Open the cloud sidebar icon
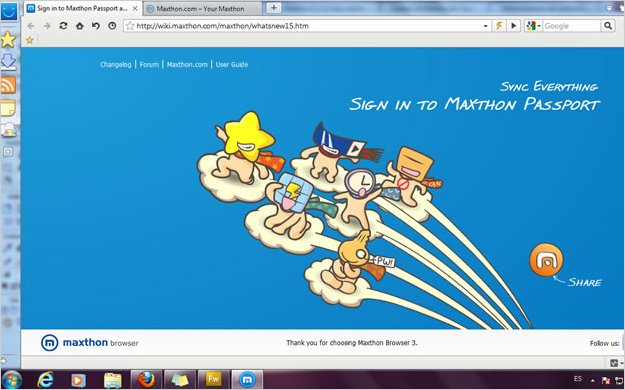The width and height of the screenshot is (625, 390). pyautogui.click(x=8, y=130)
